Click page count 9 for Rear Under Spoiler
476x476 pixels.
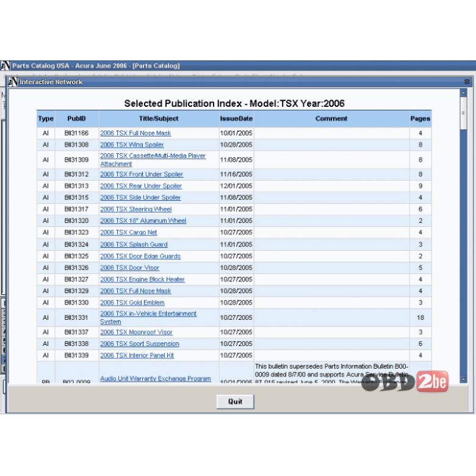point(420,186)
